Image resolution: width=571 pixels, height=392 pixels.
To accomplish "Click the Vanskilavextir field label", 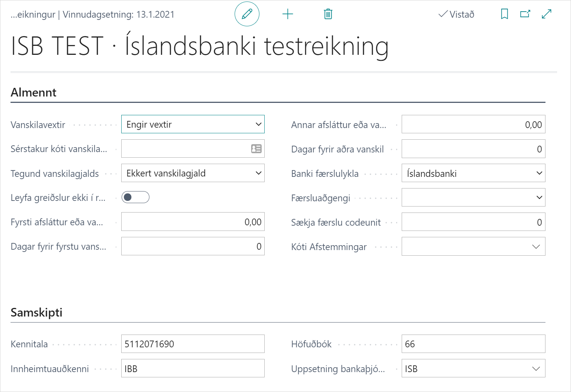I will click(x=38, y=125).
